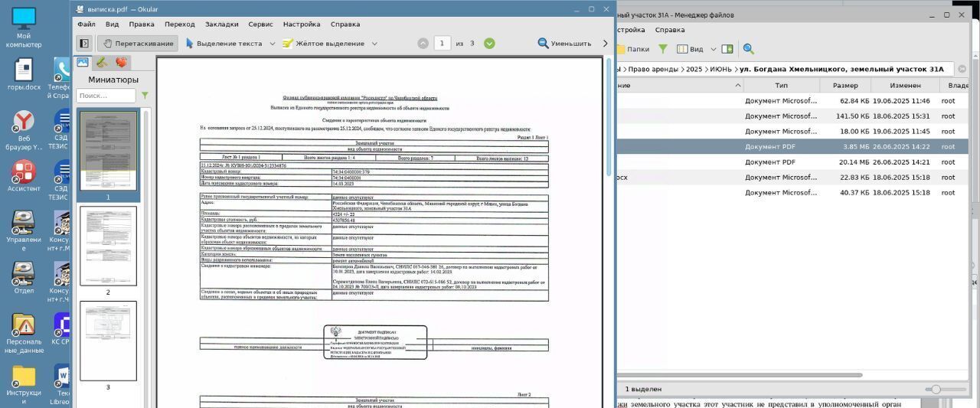980x408 pixels.
Task: Sort files by Изменен column
Action: (906, 86)
